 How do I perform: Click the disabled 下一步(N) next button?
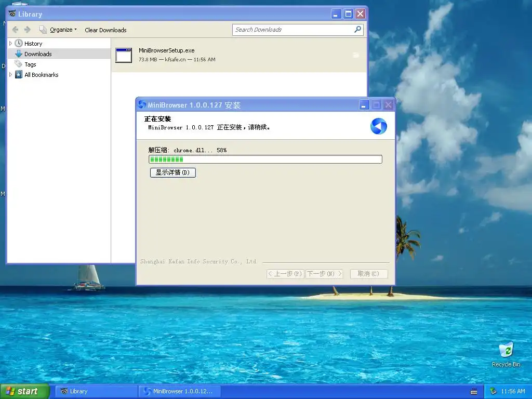[324, 274]
